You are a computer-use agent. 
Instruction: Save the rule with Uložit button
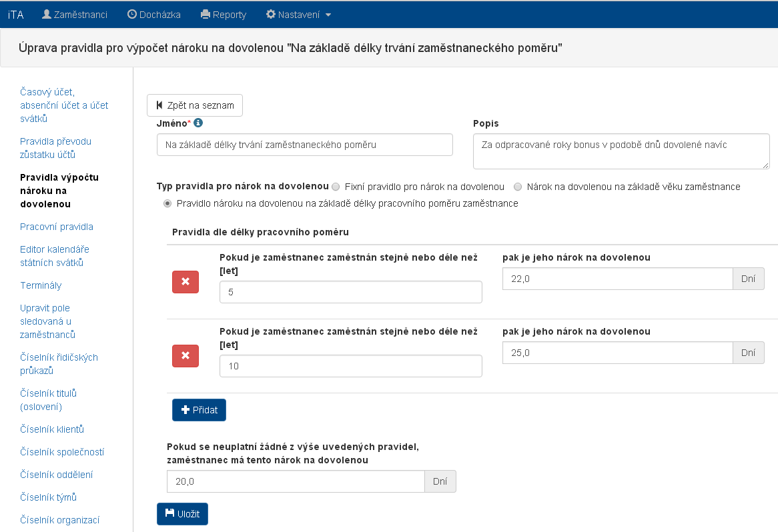tap(182, 514)
